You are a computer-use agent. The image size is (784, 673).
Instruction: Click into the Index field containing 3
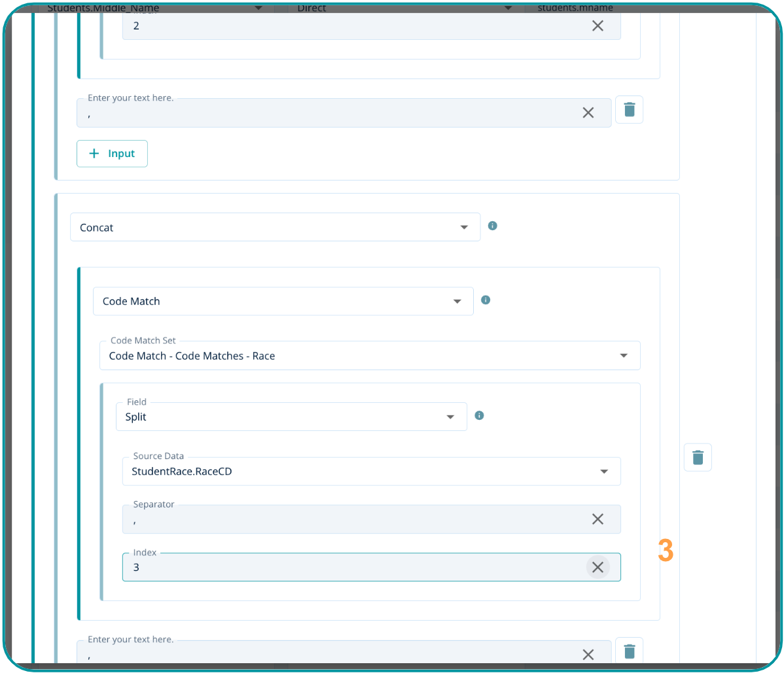353,568
